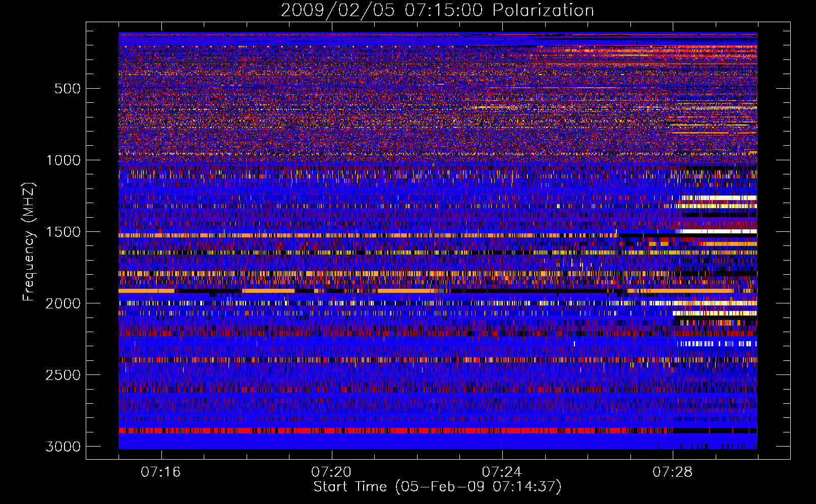Click the 07:16 time tick label
Image resolution: width=816 pixels, height=504 pixels.
point(161,472)
